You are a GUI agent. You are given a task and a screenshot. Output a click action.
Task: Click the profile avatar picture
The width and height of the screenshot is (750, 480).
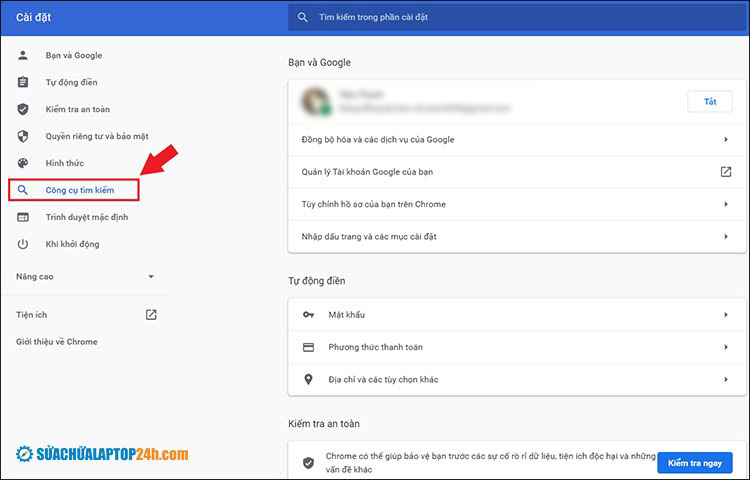pyautogui.click(x=316, y=101)
